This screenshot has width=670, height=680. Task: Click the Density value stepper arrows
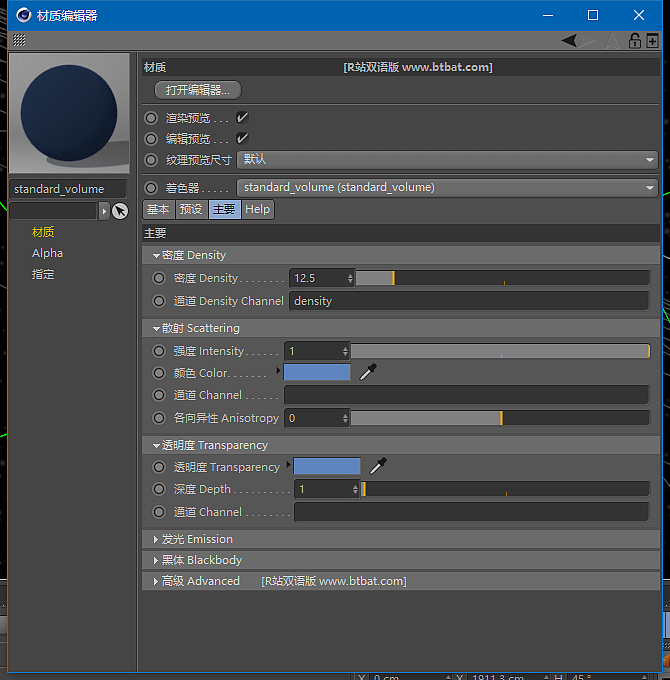click(x=350, y=278)
